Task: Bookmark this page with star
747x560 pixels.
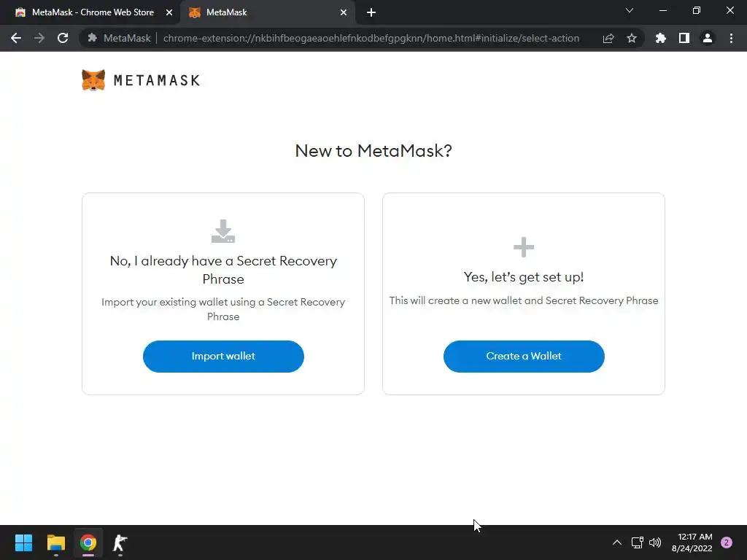Action: click(x=632, y=38)
